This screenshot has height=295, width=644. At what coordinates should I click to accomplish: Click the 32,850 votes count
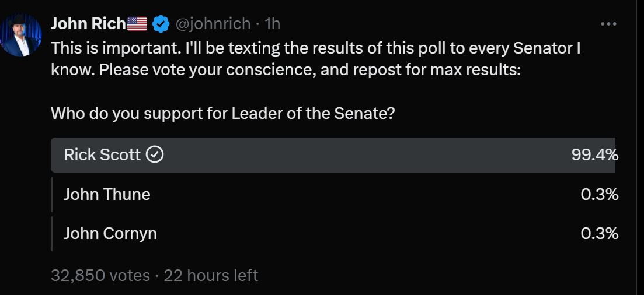tap(100, 275)
